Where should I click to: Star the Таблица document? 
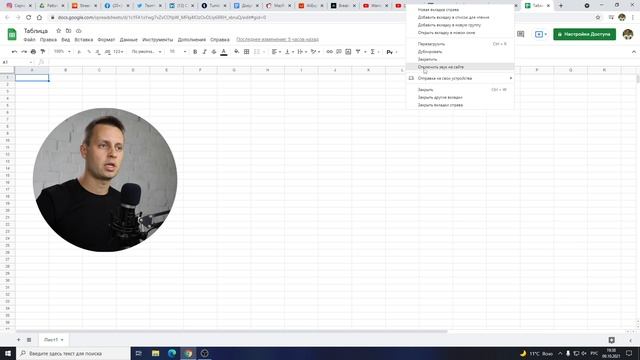58,31
